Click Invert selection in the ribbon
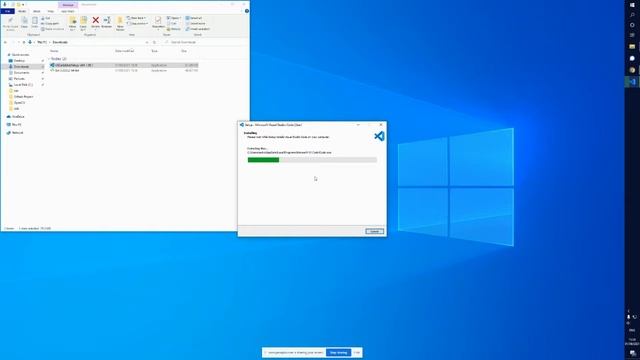 tap(198, 29)
